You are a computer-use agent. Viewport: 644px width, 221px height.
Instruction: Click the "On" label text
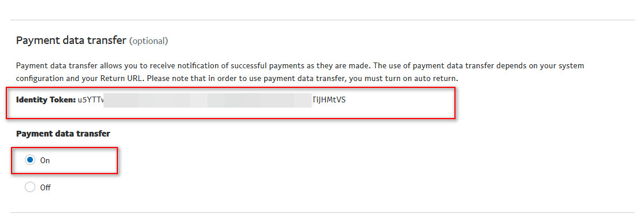pos(45,161)
